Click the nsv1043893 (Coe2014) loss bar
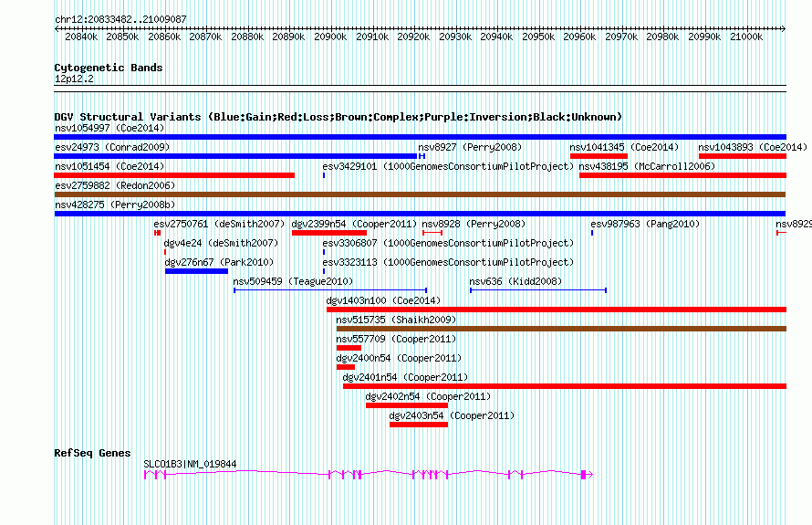The width and height of the screenshot is (812, 525). point(742,156)
